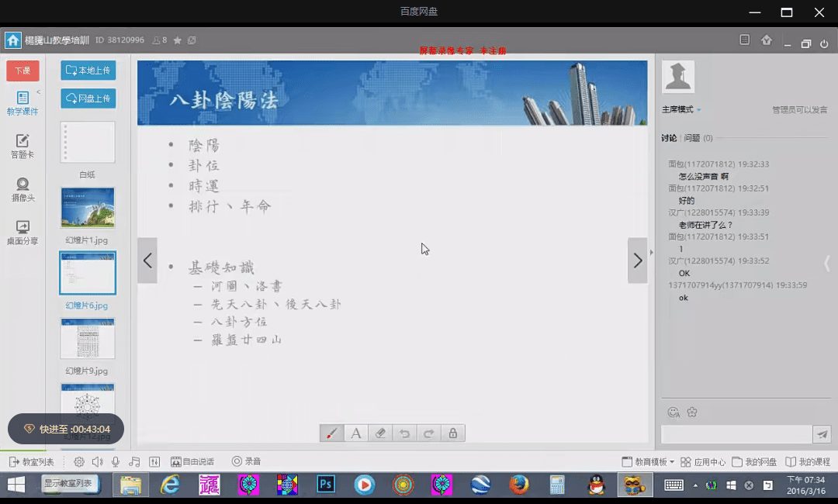Toggle recording with the 录音 button
838x504 pixels.
tap(246, 462)
